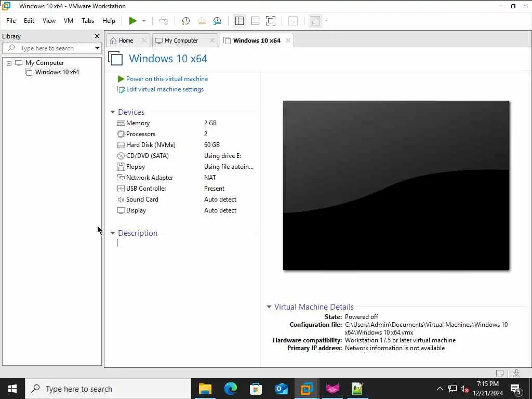Click the 60 GB hard disk value
The height and width of the screenshot is (399, 532).
click(212, 145)
